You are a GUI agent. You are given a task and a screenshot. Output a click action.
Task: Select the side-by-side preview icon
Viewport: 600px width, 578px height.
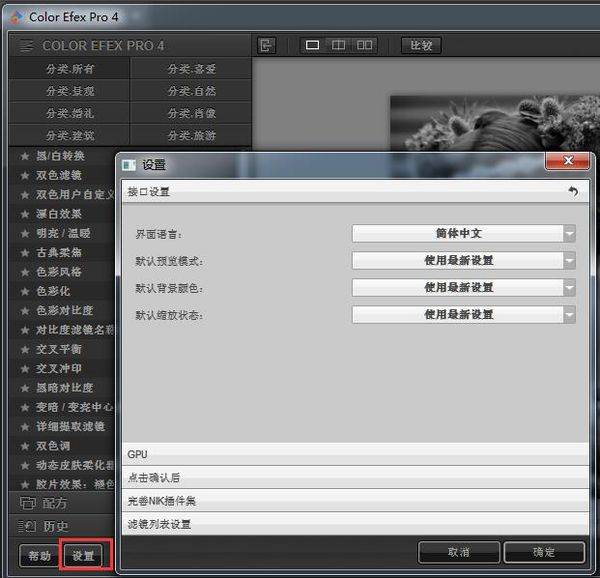click(365, 46)
